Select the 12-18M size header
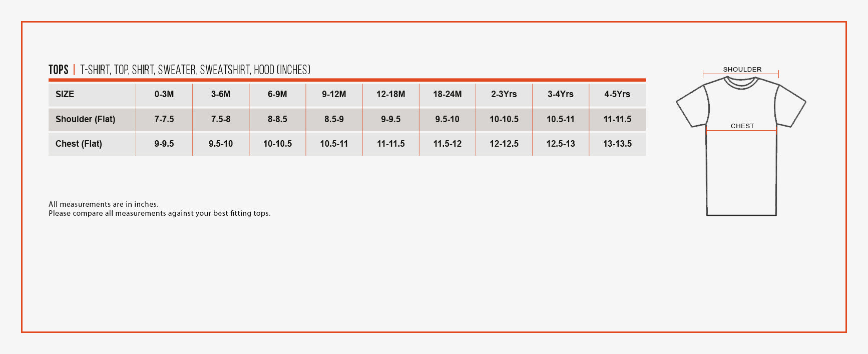Viewport: 868px width, 354px height. click(391, 94)
